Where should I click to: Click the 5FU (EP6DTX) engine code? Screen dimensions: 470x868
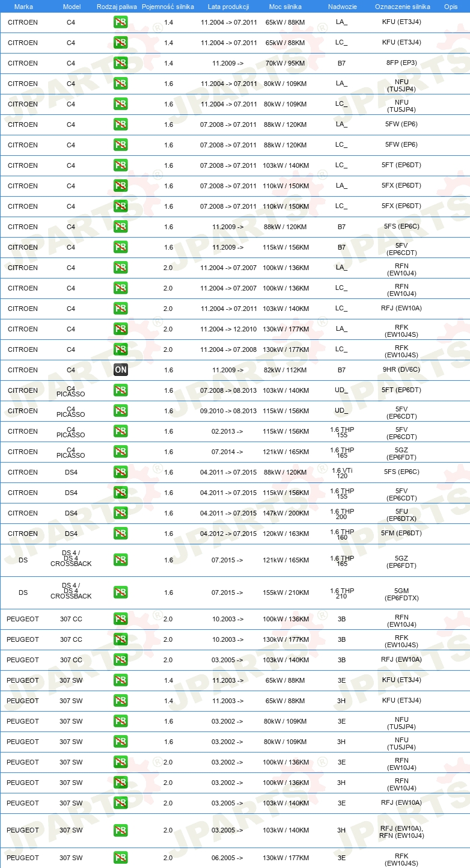[x=401, y=515]
